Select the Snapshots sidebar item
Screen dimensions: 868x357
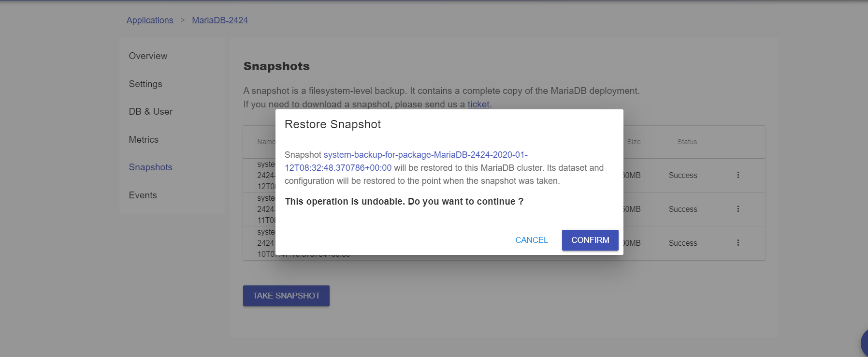point(150,167)
